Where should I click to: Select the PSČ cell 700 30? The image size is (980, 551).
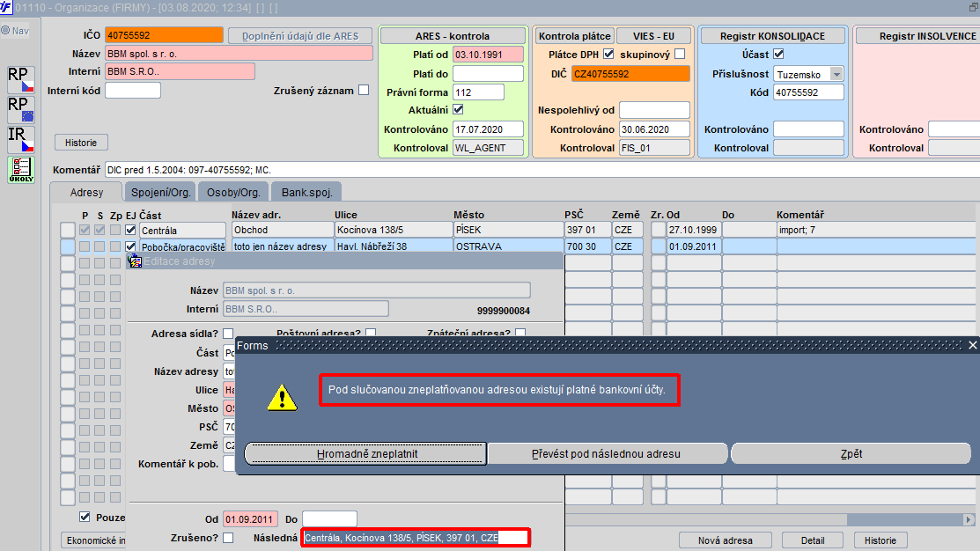tap(587, 246)
